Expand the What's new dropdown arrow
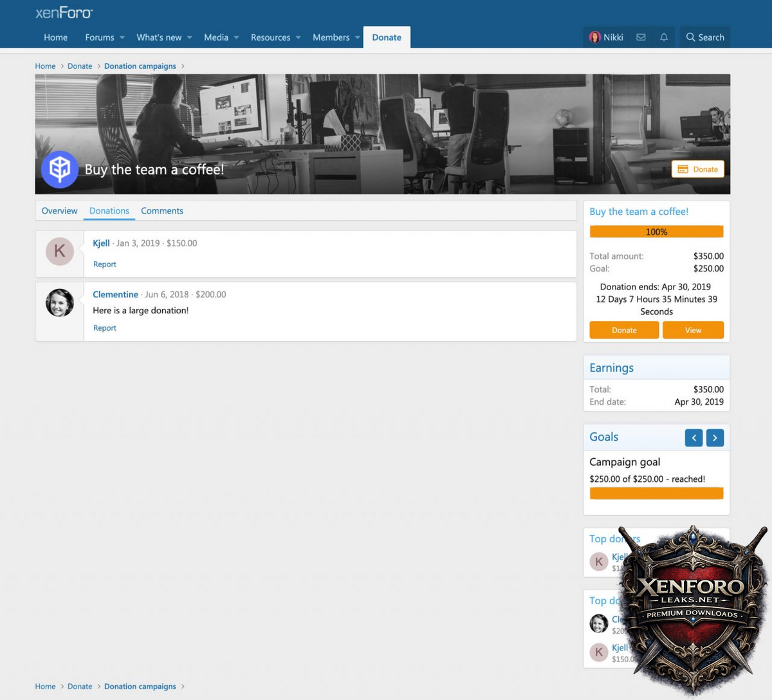The image size is (772, 700). [x=190, y=37]
